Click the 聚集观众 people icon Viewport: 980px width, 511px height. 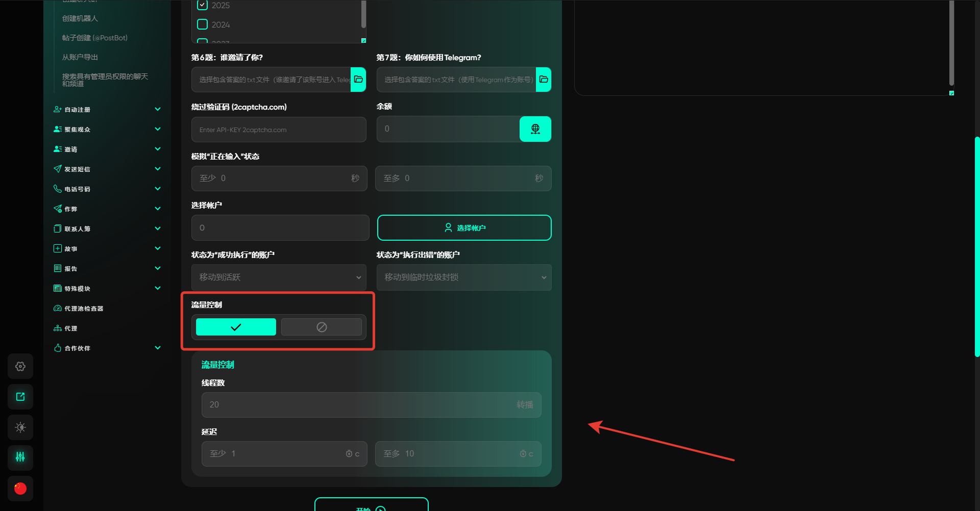coord(58,129)
